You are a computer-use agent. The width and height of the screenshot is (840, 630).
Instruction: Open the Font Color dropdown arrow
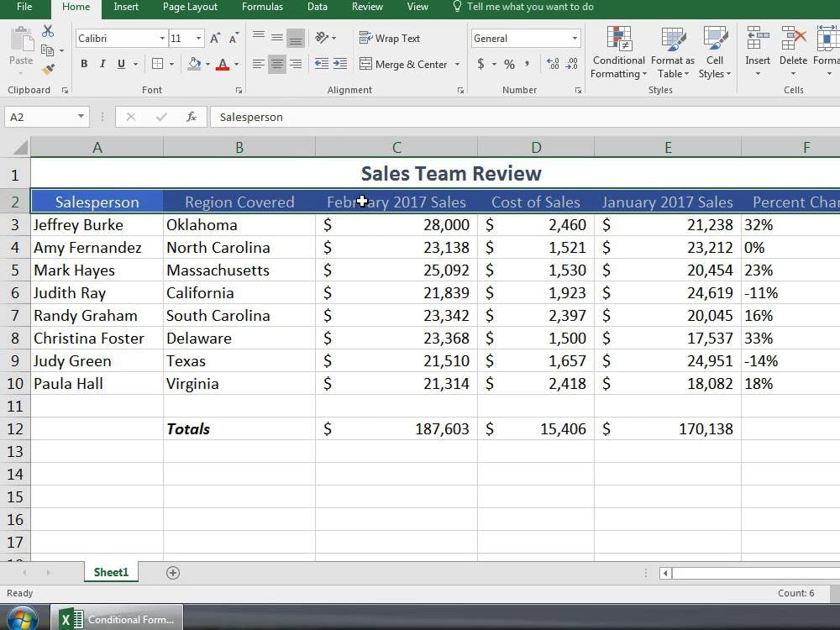point(236,64)
